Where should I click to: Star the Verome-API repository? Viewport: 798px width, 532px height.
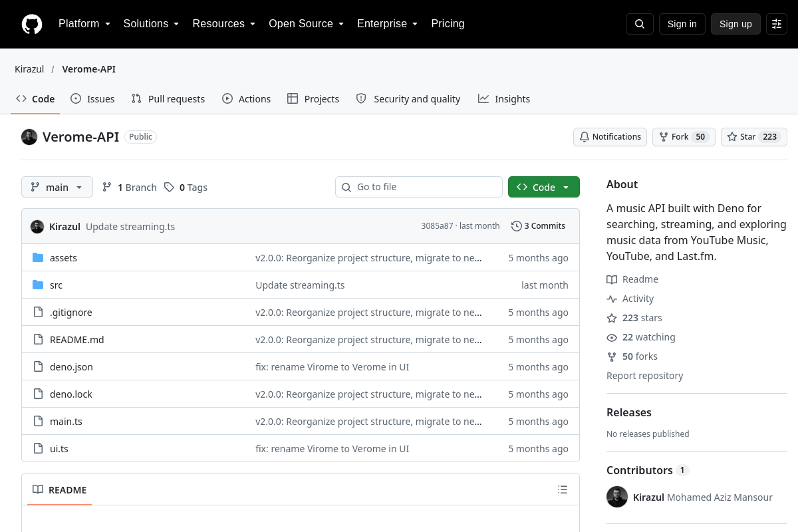coord(754,137)
